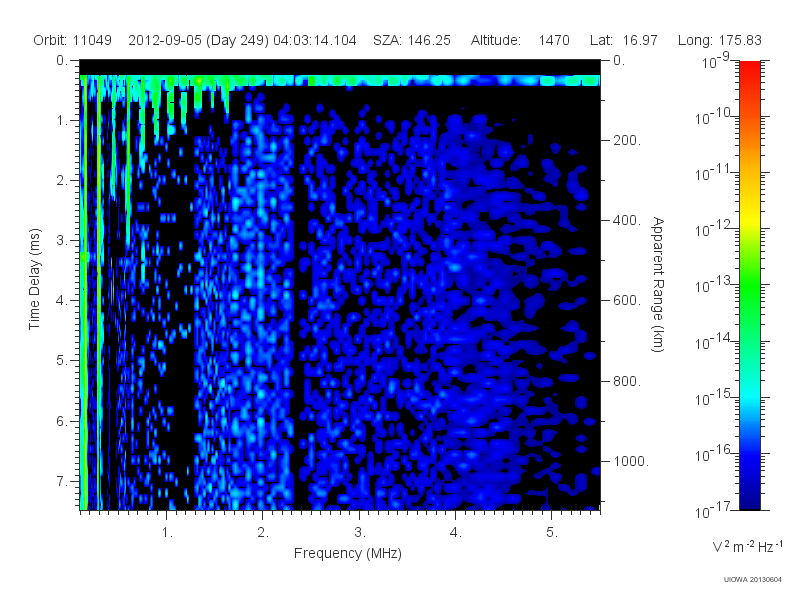
Task: Click the Frequency (MHz) axis label
Action: [x=347, y=553]
